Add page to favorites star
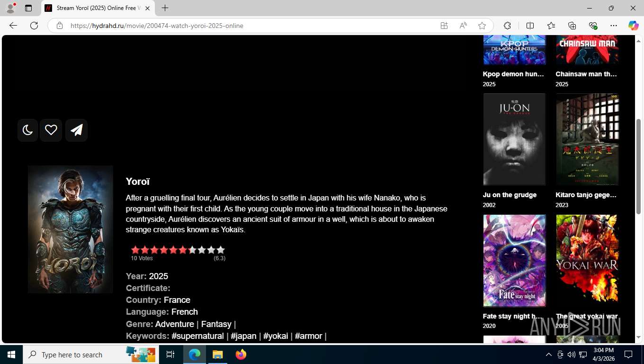This screenshot has height=364, width=644. pyautogui.click(x=482, y=26)
